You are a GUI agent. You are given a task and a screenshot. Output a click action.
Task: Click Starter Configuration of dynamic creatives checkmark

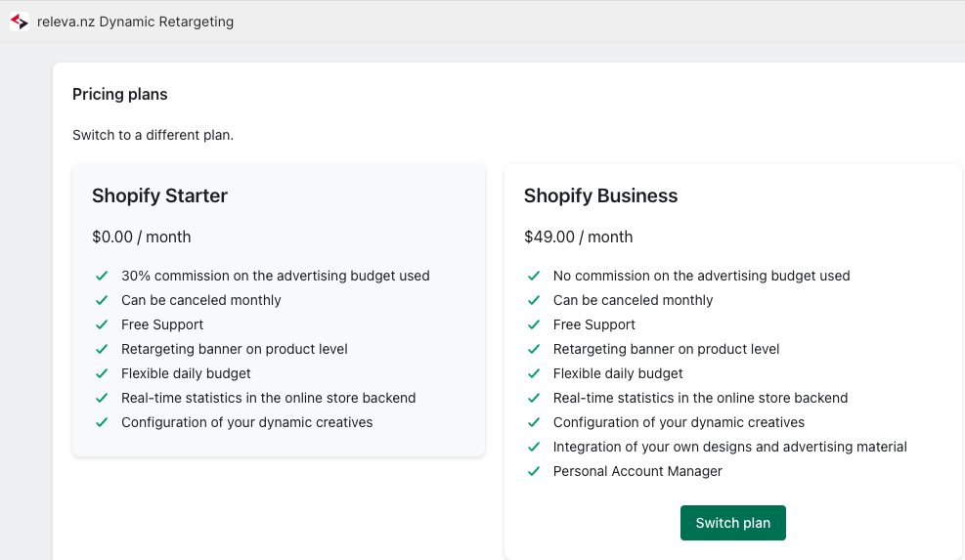(102, 422)
